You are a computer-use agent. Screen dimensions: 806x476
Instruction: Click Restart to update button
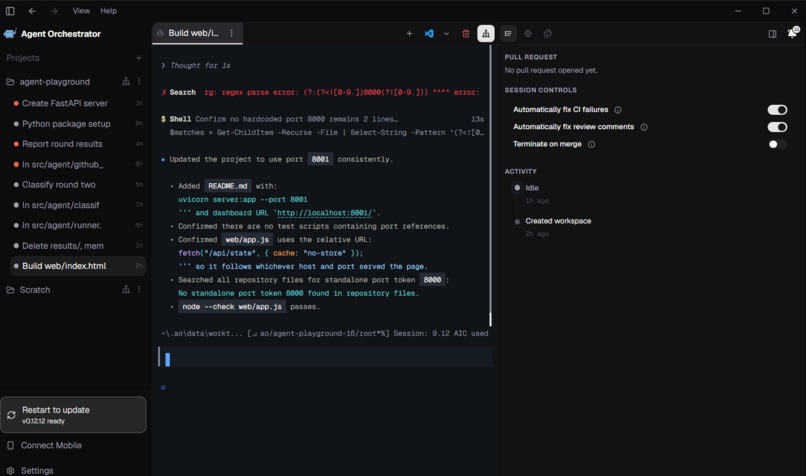click(74, 415)
